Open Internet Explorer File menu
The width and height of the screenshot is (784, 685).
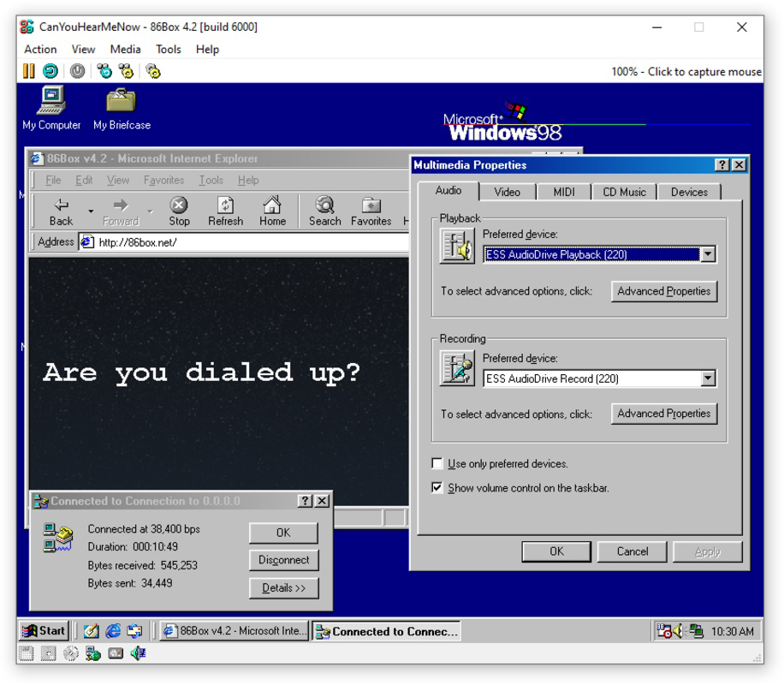click(53, 180)
